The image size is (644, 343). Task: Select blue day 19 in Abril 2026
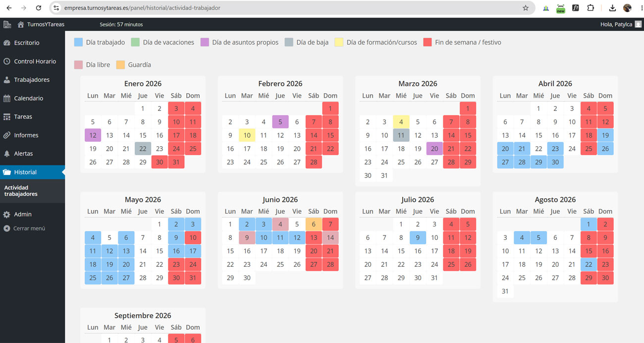click(x=605, y=135)
